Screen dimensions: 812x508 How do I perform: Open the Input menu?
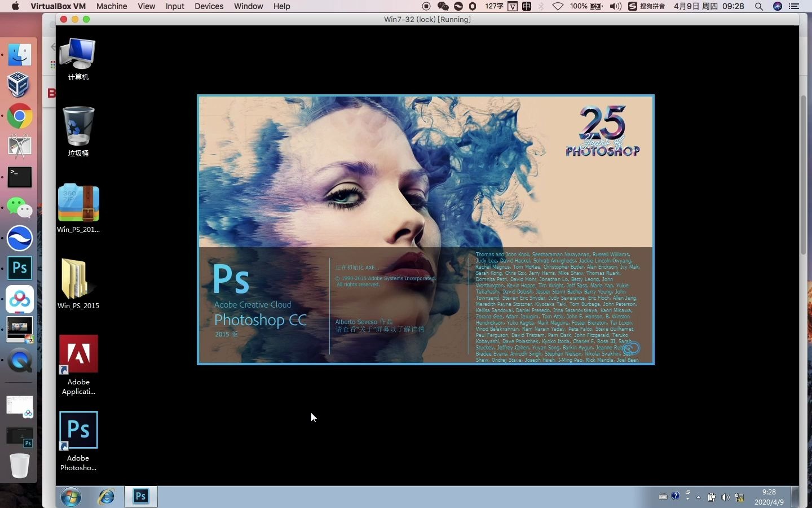coord(175,6)
